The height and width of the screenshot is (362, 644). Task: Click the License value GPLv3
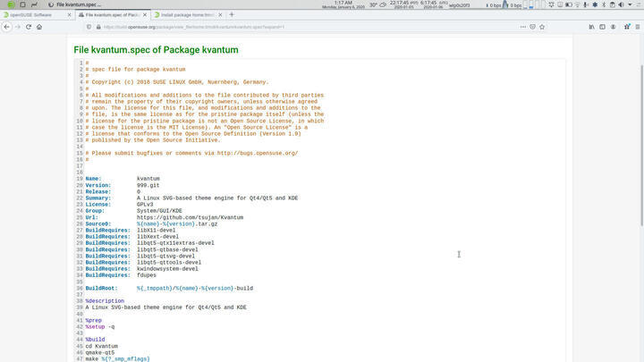tap(145, 205)
